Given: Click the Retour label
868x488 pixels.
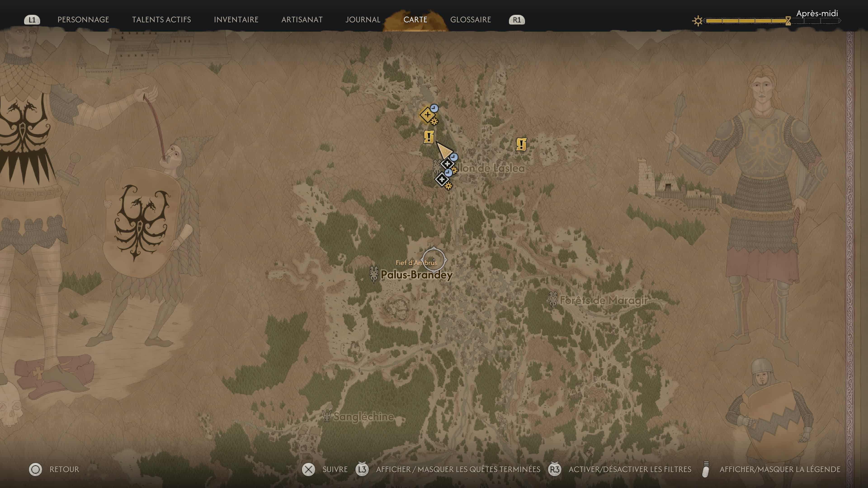Looking at the screenshot, I should [x=64, y=469].
